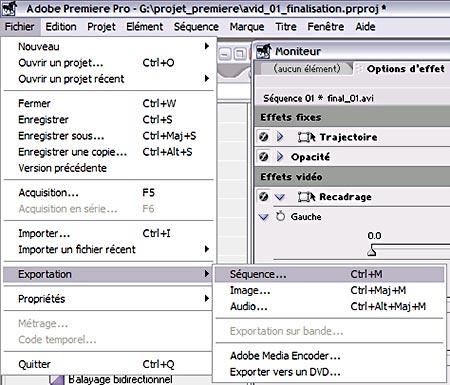The image size is (450, 385).
Task: Click the Trajectoire transform box icon
Action: click(x=306, y=137)
